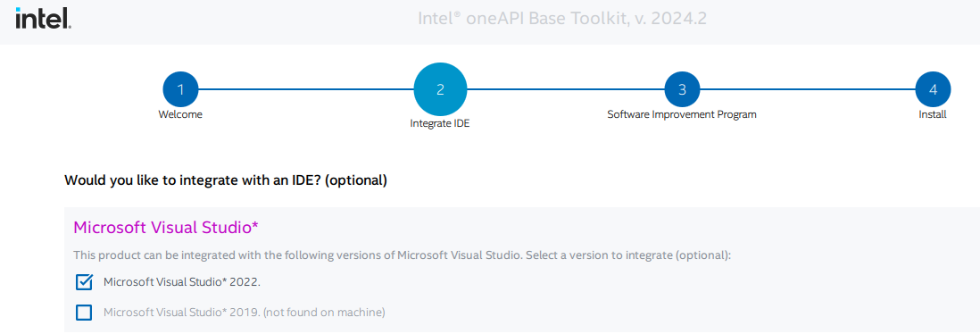This screenshot has height=334, width=980.
Task: Click progress line between steps 2 and 3
Action: [565, 89]
